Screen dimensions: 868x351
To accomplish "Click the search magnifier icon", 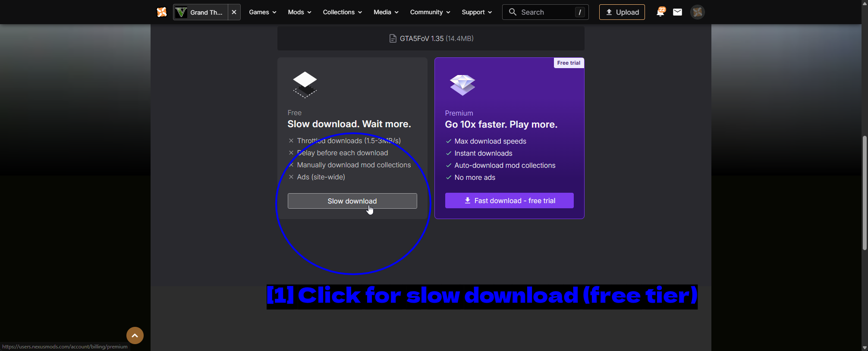I will point(513,12).
